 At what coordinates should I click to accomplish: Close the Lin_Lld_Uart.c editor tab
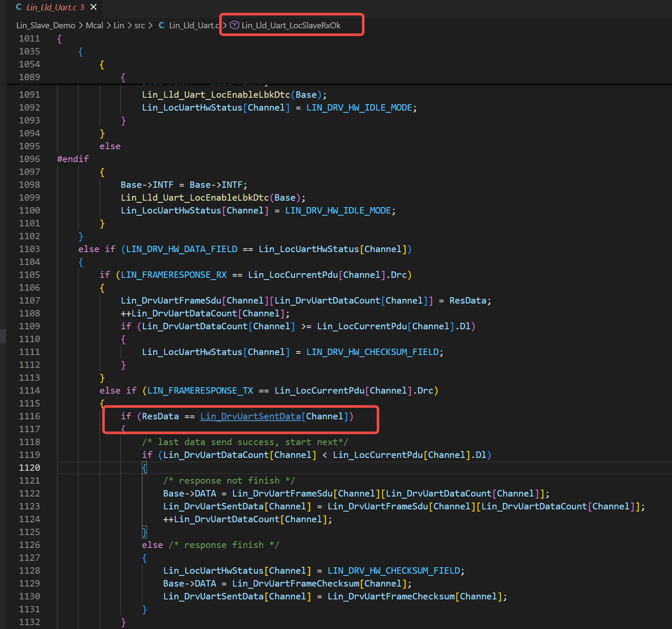pos(93,7)
